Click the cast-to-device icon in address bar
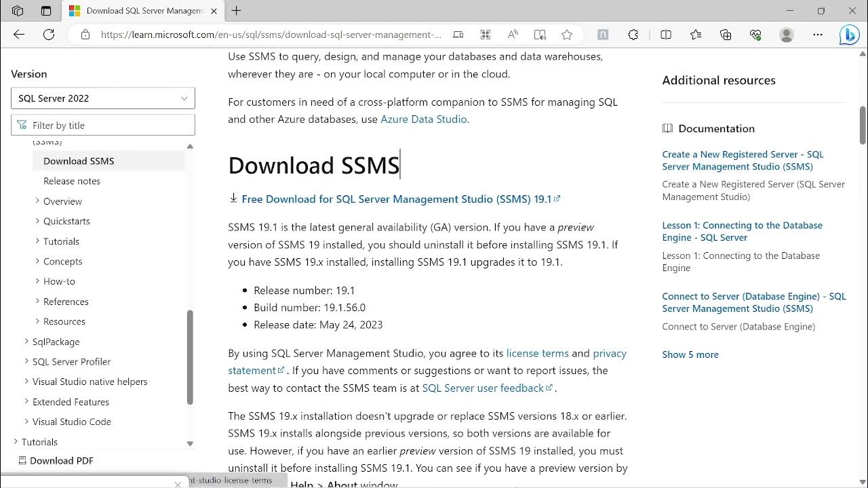 458,35
